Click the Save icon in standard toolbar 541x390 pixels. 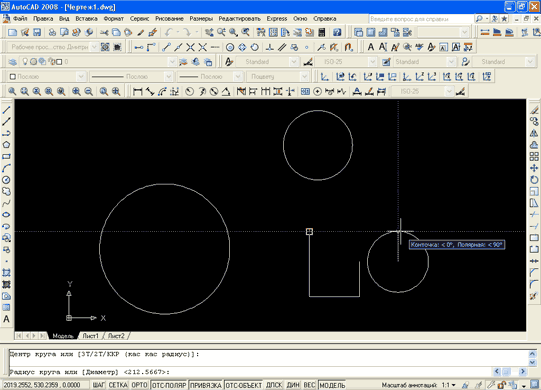tap(37, 32)
